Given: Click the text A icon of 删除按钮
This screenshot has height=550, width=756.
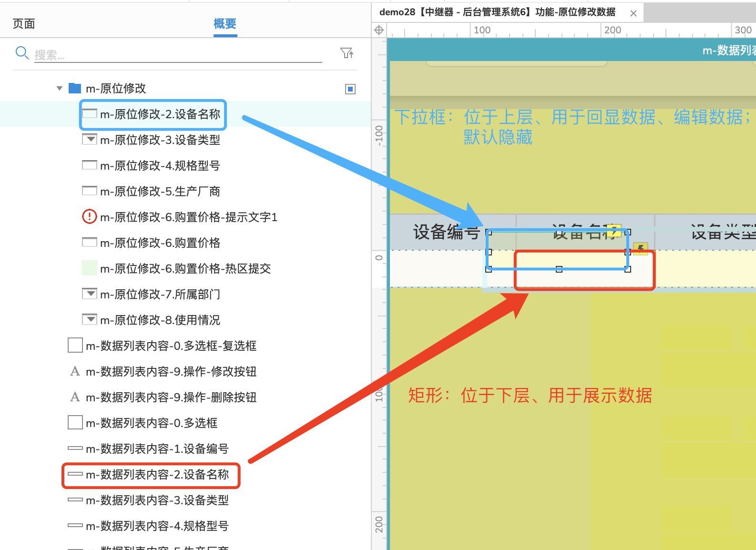Looking at the screenshot, I should pos(75,397).
